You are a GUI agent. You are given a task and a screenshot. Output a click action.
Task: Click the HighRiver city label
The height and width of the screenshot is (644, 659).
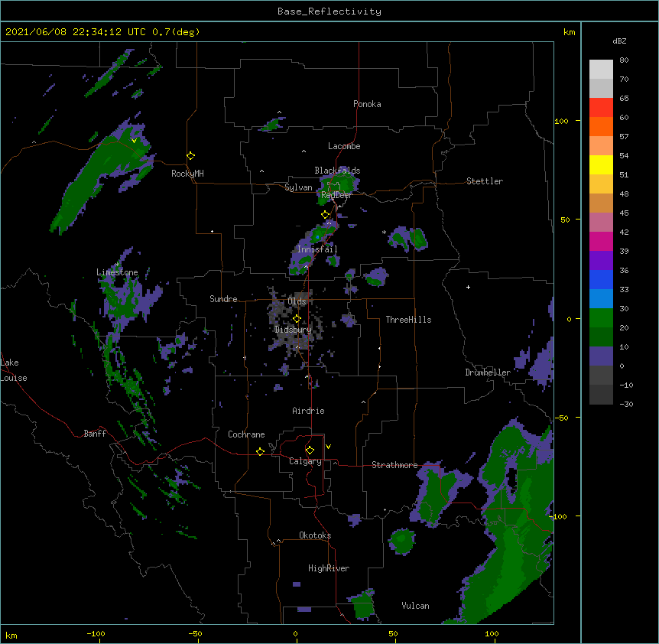329,568
